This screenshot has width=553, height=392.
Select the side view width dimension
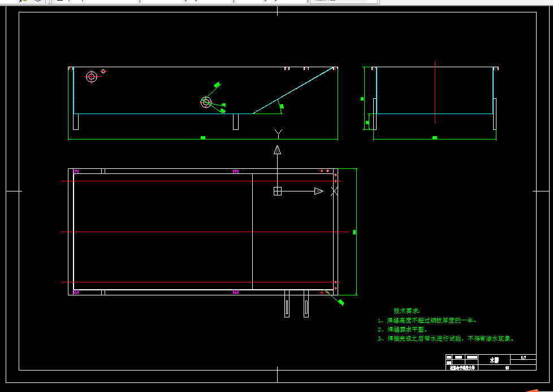click(434, 139)
